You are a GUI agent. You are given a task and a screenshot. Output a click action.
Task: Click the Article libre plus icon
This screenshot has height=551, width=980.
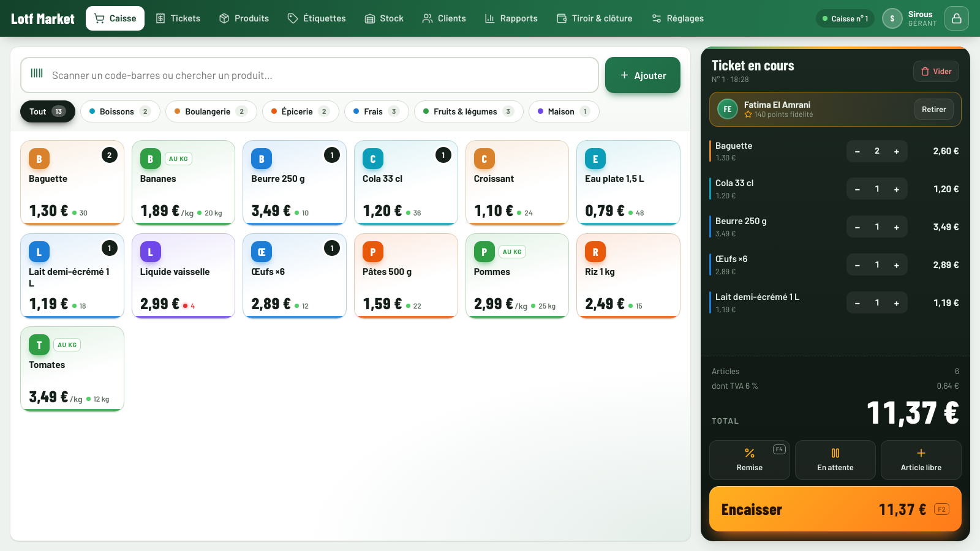[x=921, y=453]
